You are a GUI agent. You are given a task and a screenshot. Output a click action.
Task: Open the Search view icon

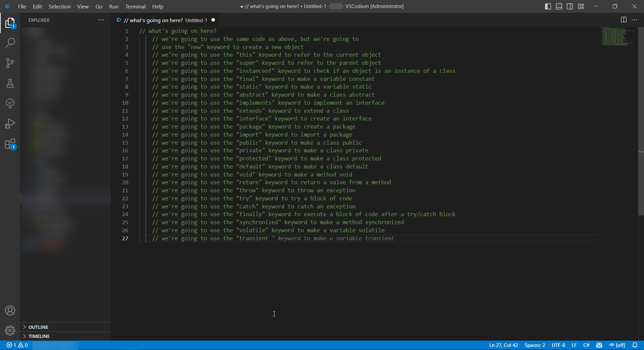tap(10, 43)
